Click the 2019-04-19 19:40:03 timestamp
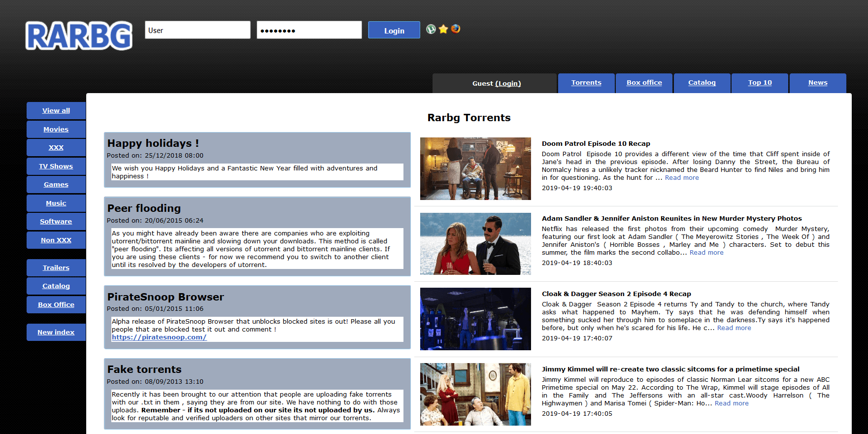Screen dimensions: 868x434 [577, 188]
